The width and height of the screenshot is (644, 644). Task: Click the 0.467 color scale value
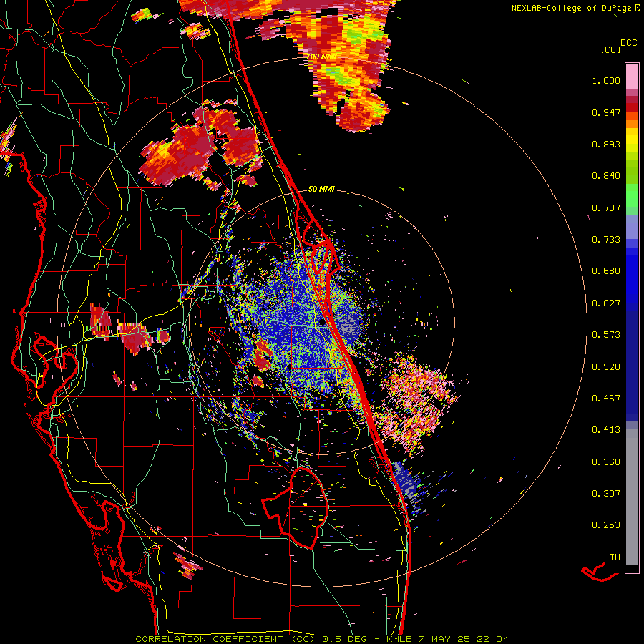606,399
